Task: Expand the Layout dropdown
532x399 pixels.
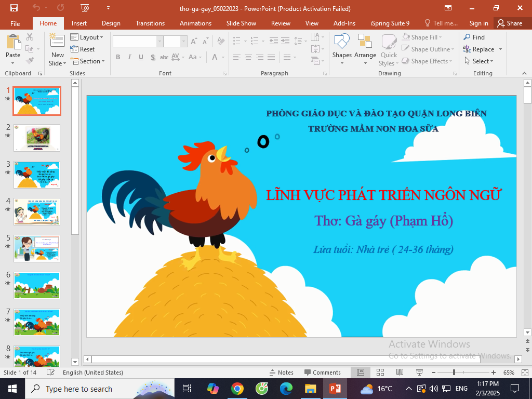Action: pyautogui.click(x=87, y=37)
